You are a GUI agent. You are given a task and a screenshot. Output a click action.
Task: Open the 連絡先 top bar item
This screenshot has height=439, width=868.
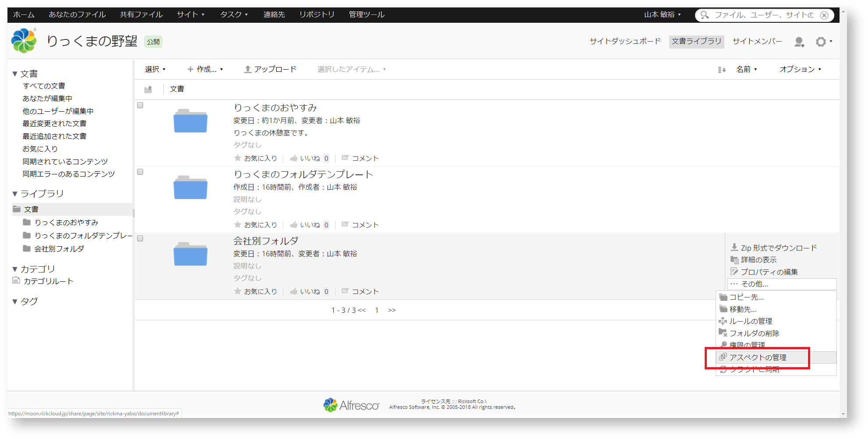(x=274, y=14)
